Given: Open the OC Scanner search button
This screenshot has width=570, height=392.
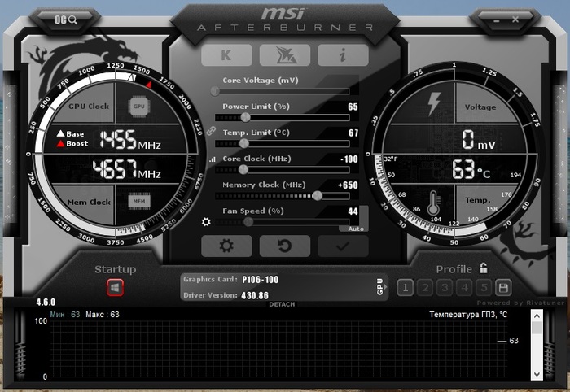Looking at the screenshot, I should (66, 20).
